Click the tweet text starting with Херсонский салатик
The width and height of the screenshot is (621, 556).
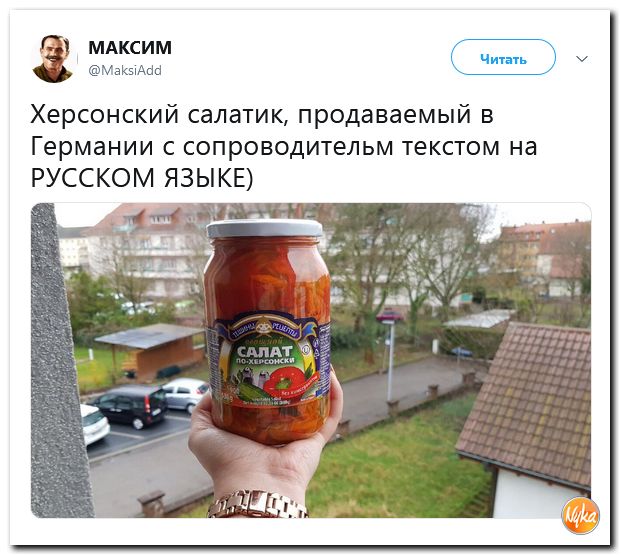284,146
